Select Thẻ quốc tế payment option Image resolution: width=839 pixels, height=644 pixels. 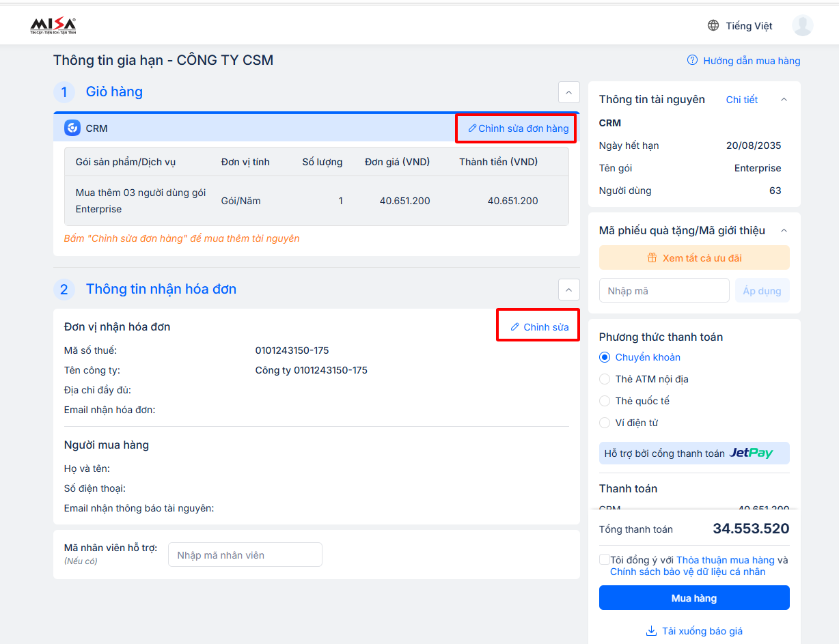pos(605,401)
